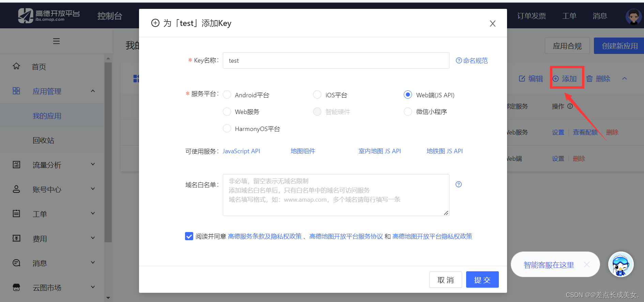Image resolution: width=644 pixels, height=302 pixels.
Task: Dismiss the 智能客服在这里 tooltip
Action: coord(586,264)
